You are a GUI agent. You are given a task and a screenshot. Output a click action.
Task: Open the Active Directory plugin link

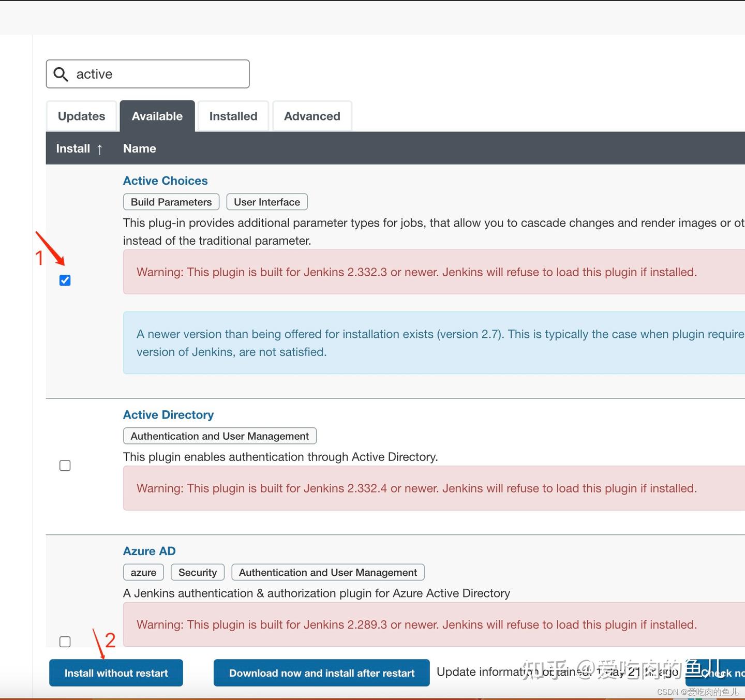168,414
